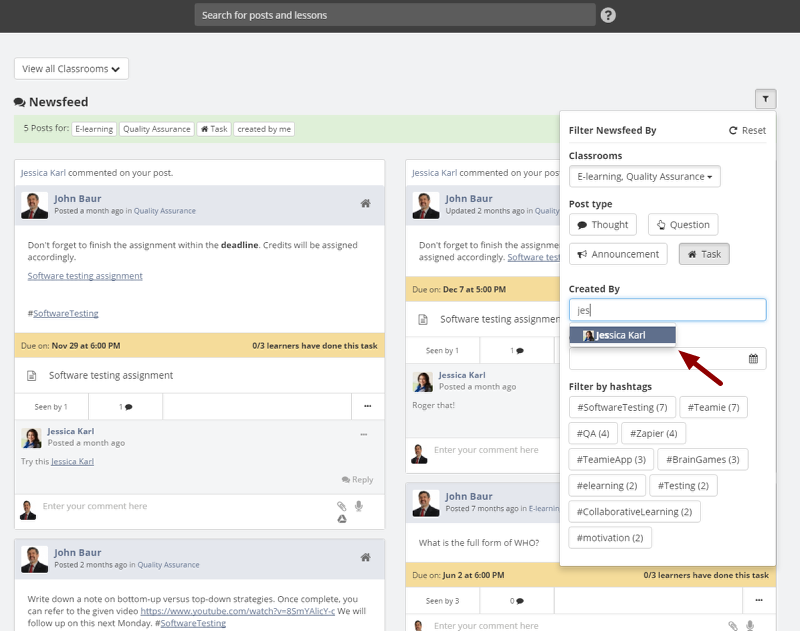Image resolution: width=800 pixels, height=631 pixels.
Task: Click the help question mark icon
Action: [x=608, y=15]
